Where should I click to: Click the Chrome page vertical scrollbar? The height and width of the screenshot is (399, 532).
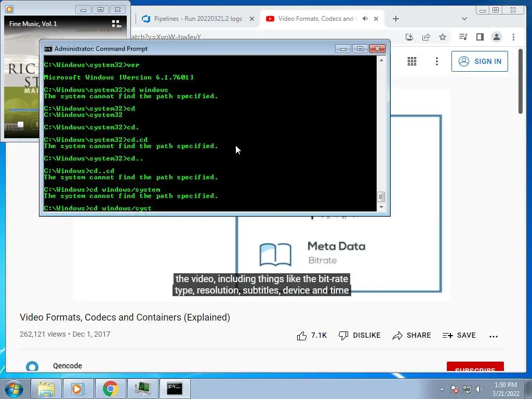[x=521, y=82]
